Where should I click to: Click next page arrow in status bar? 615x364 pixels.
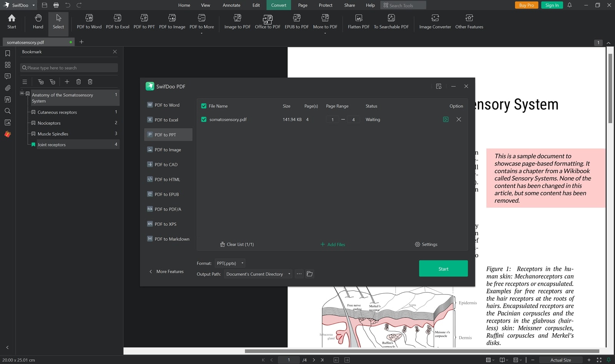314,360
